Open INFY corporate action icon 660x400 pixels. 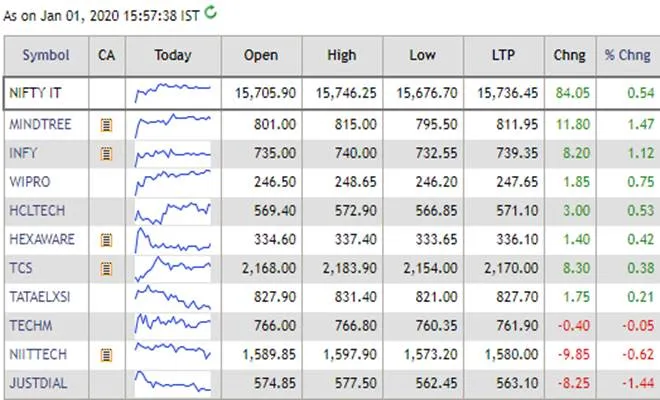point(106,154)
